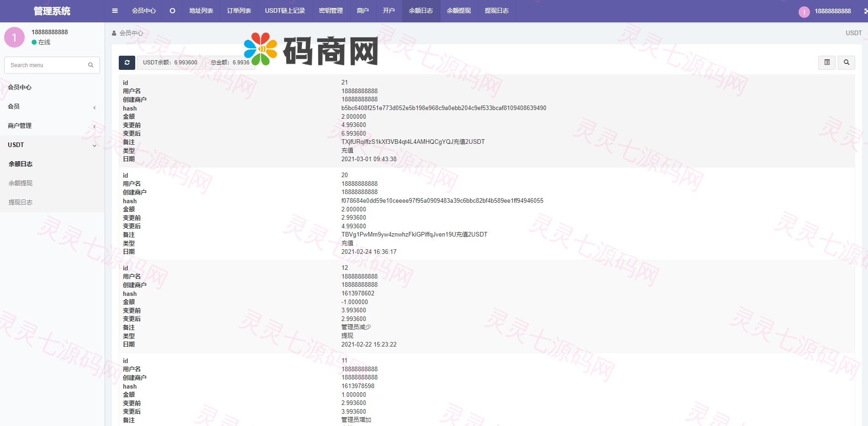The width and height of the screenshot is (868, 426).
Task: Click the 管理员减少 remark text
Action: (x=356, y=327)
